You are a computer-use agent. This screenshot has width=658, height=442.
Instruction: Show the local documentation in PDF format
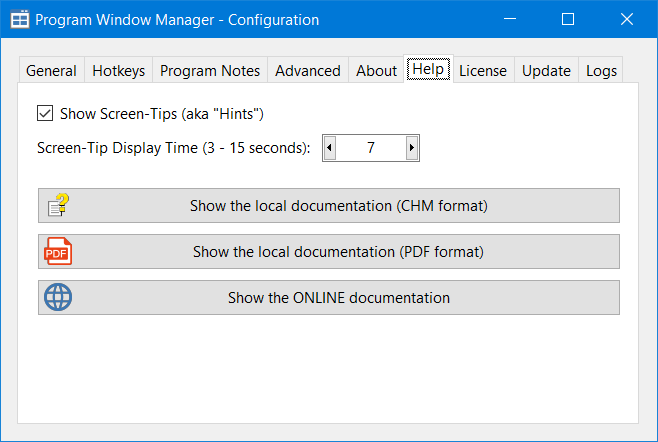338,252
